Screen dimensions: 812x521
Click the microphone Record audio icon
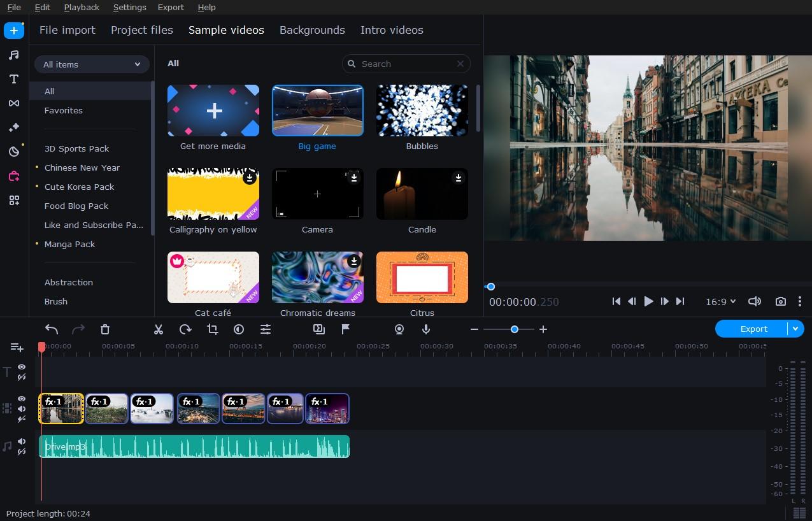tap(426, 329)
